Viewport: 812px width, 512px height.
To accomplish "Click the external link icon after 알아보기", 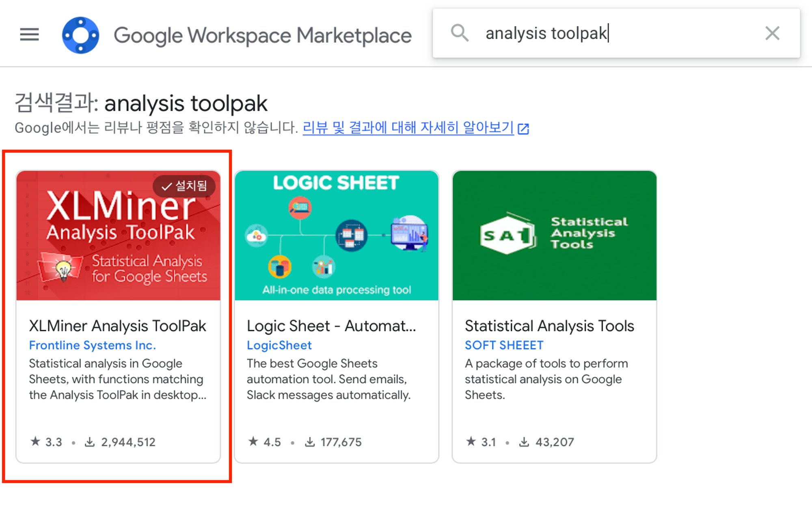I will coord(524,129).
